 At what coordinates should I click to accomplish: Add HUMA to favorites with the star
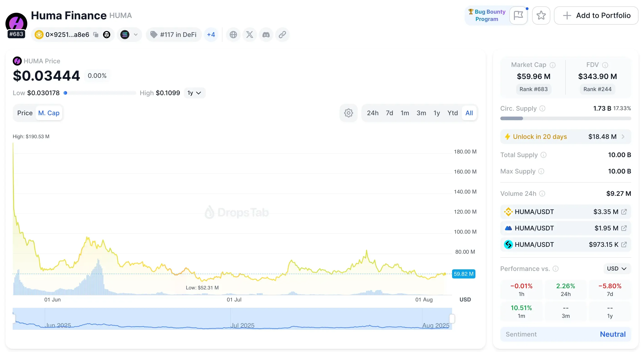pos(541,15)
